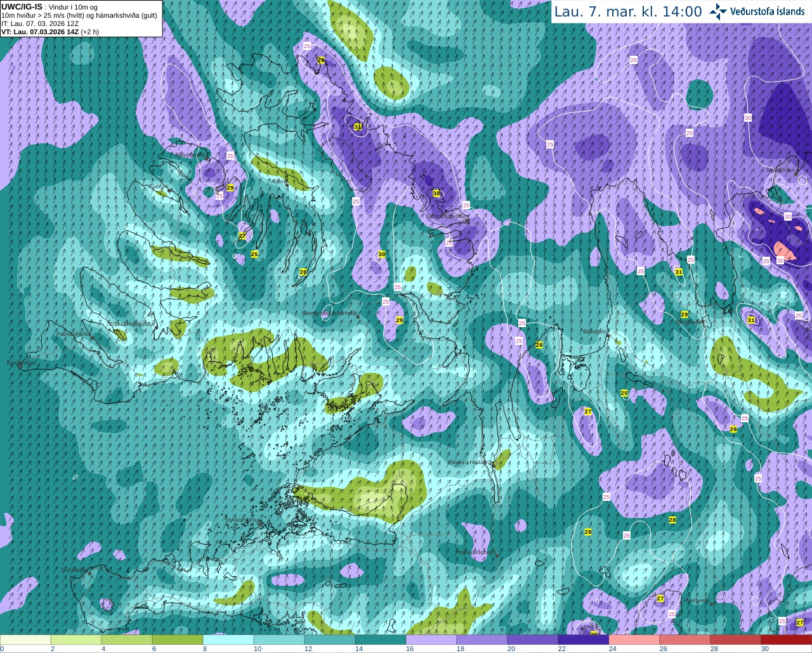Click the Bíldudalsflugvöllur station label
Screen dimensions: 812x653
(x=132, y=323)
